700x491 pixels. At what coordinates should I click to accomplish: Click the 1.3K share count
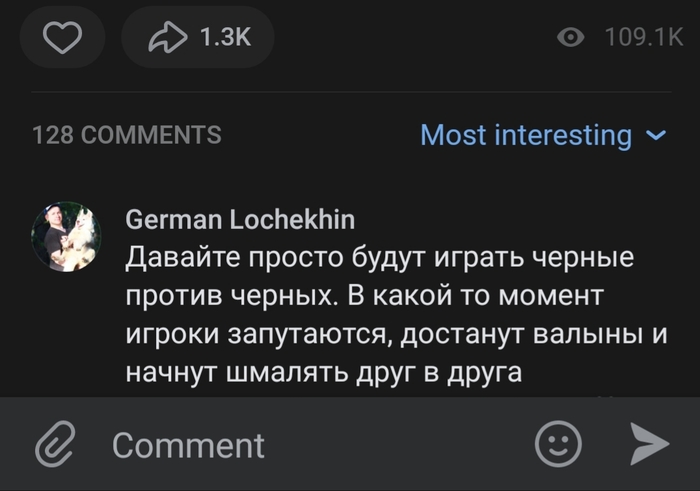click(x=225, y=38)
